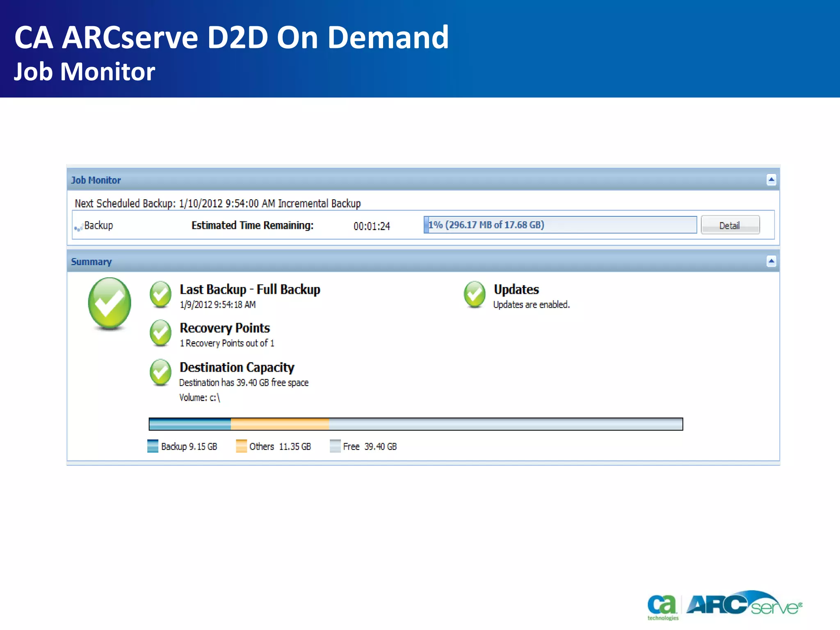Click the 'Volume: c:\' text

200,397
